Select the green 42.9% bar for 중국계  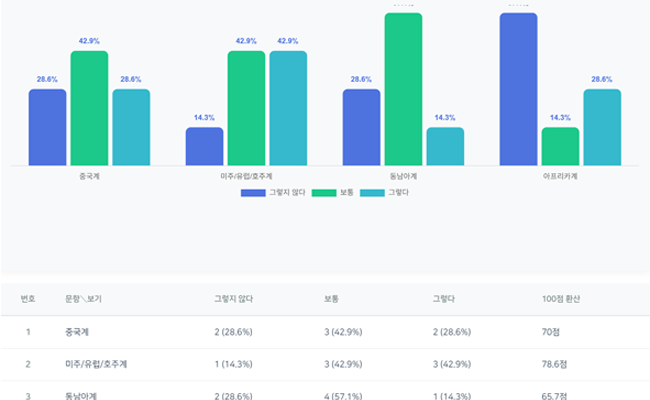click(89, 108)
